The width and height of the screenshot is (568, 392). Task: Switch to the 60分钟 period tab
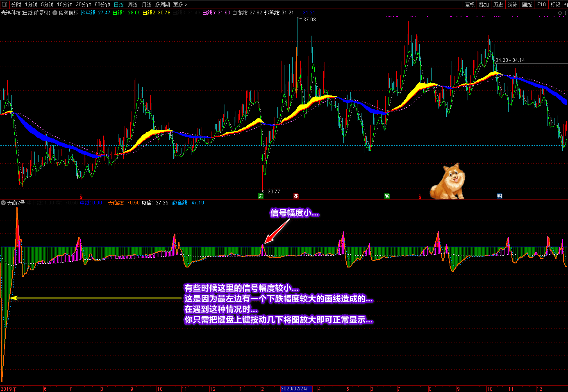tap(102, 5)
